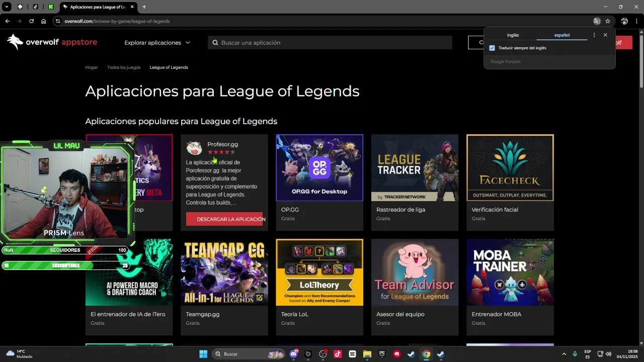Switch to the first pinned tab
The height and width of the screenshot is (362, 644).
(x=20, y=7)
